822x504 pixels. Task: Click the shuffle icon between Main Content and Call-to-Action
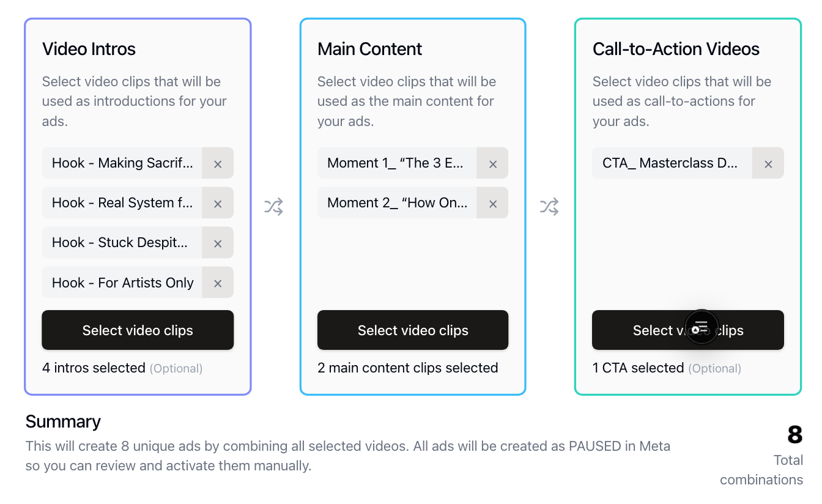(548, 206)
